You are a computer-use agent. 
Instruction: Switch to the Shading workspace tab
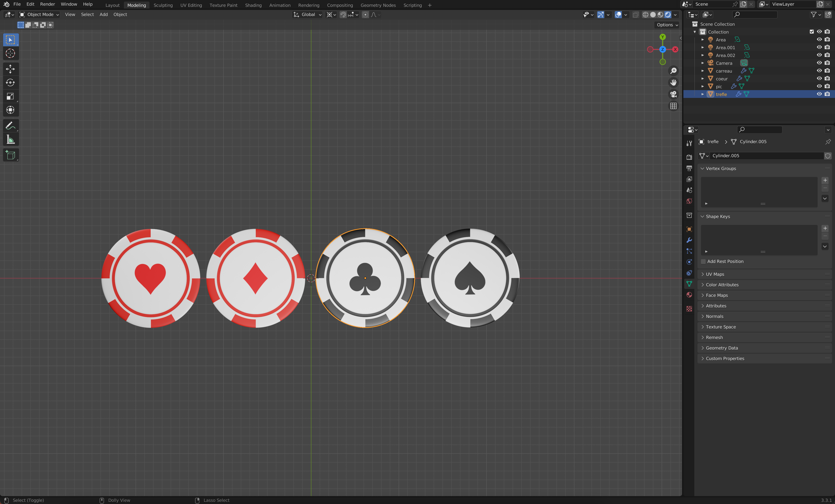(x=253, y=5)
